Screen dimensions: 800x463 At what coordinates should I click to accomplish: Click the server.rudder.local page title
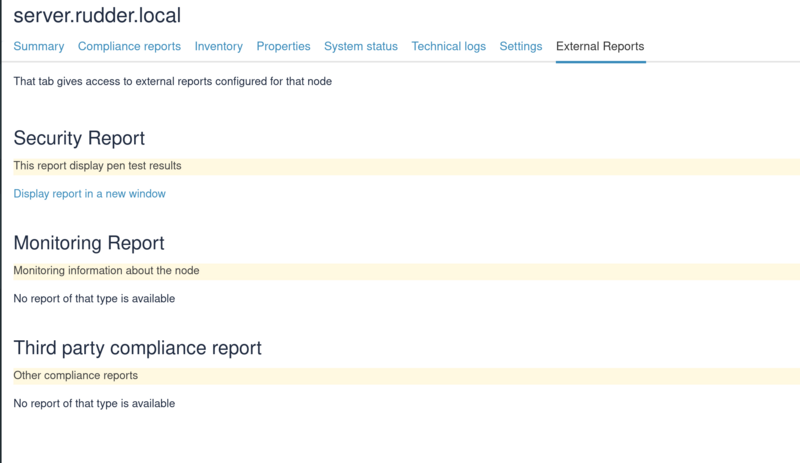(97, 16)
